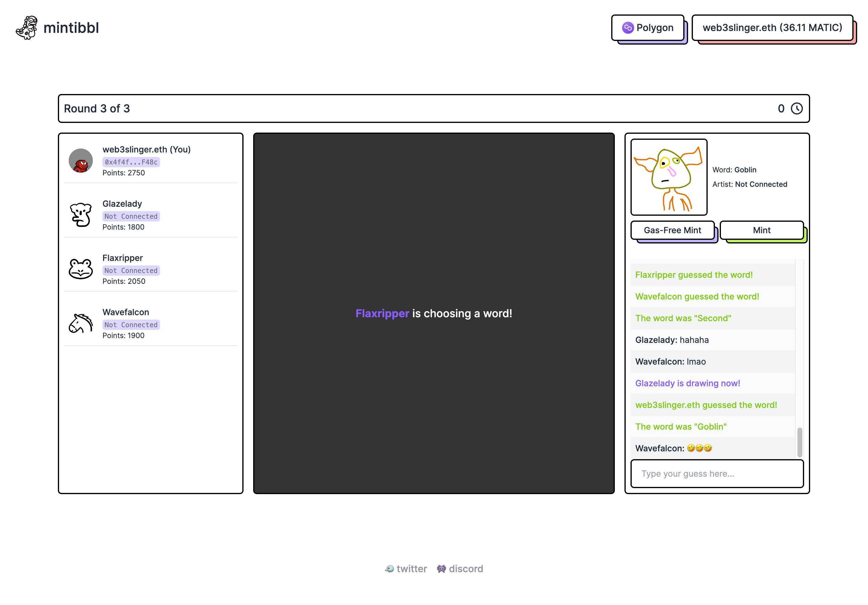868x605 pixels.
Task: Click Wavefalcon's Not Connected badge
Action: 131,324
